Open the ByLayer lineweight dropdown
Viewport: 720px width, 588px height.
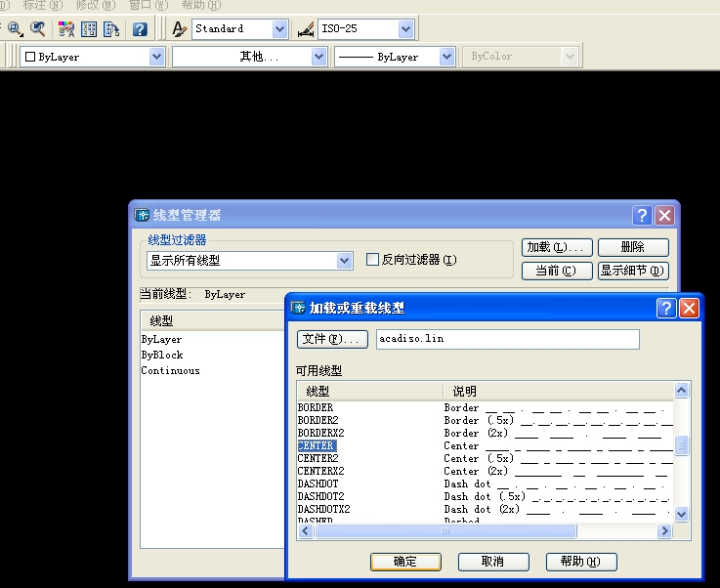[446, 57]
